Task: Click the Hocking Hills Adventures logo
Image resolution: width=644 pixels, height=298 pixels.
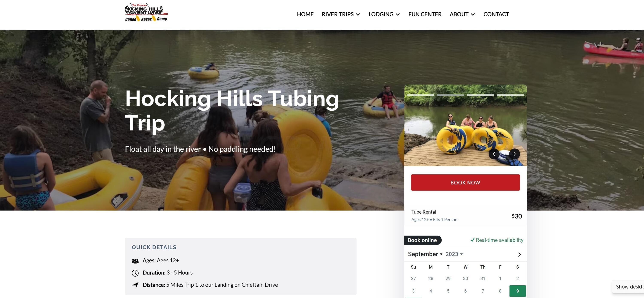Action: [x=146, y=12]
